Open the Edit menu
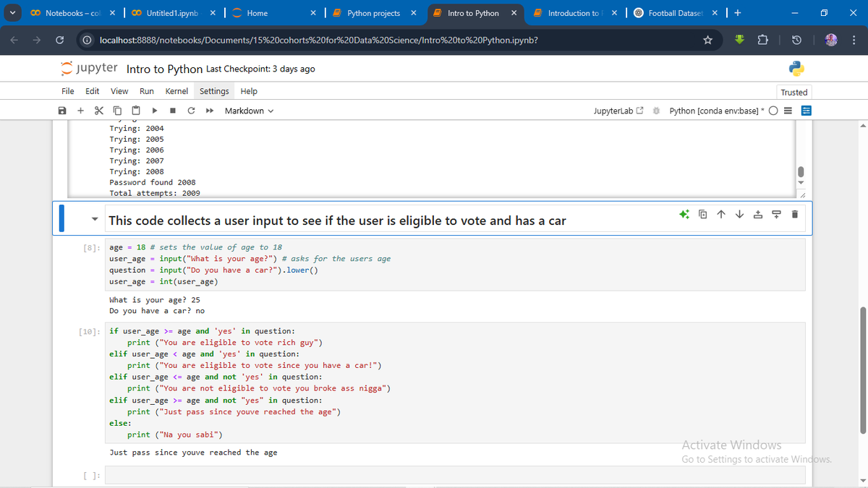 point(93,91)
